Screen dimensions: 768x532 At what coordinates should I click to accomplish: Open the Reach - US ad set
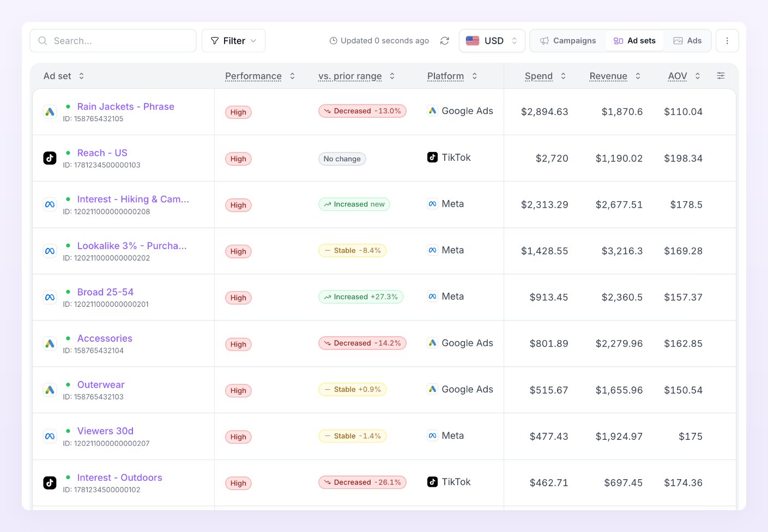102,153
